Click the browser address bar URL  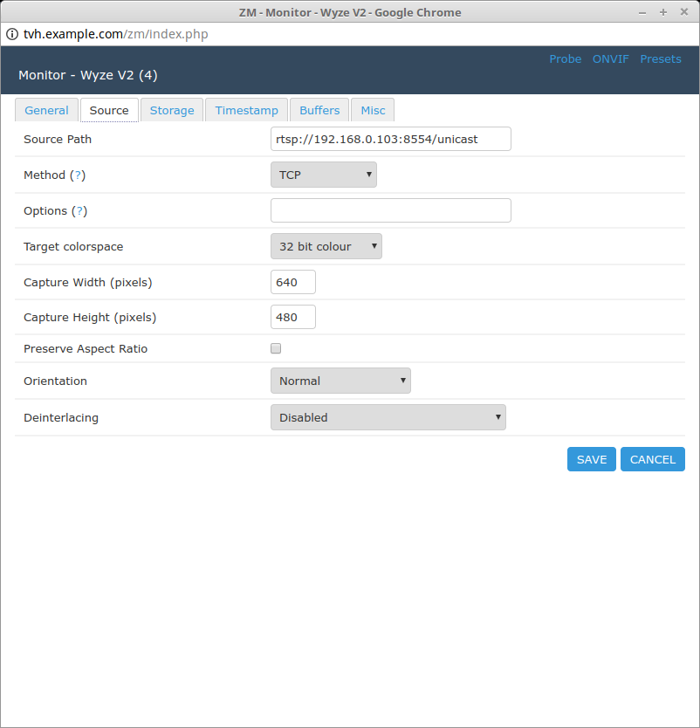tap(115, 34)
